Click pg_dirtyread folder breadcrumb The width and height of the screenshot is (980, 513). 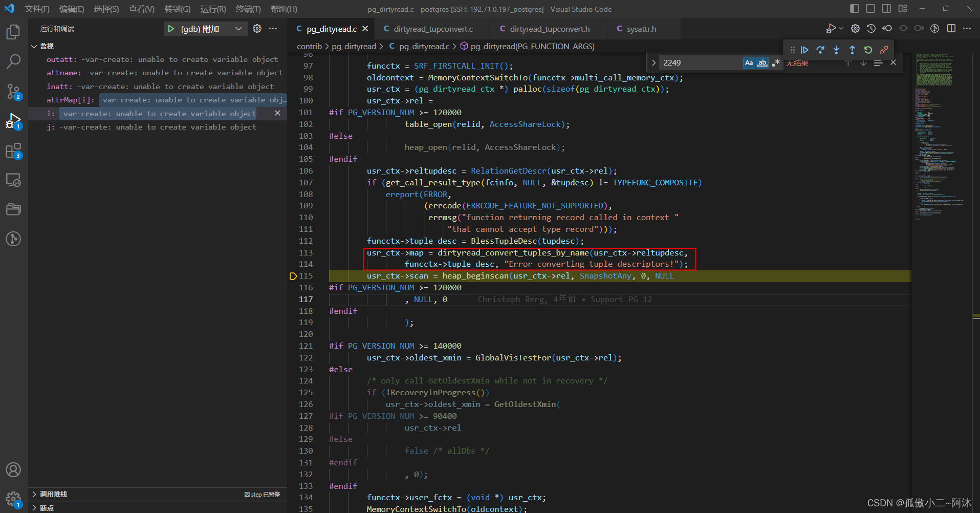(x=354, y=46)
